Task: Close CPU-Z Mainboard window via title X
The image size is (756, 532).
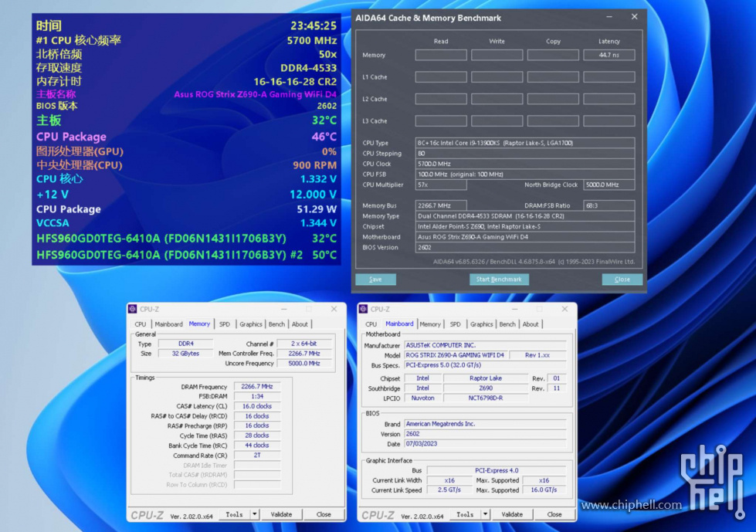Action: pyautogui.click(x=564, y=309)
